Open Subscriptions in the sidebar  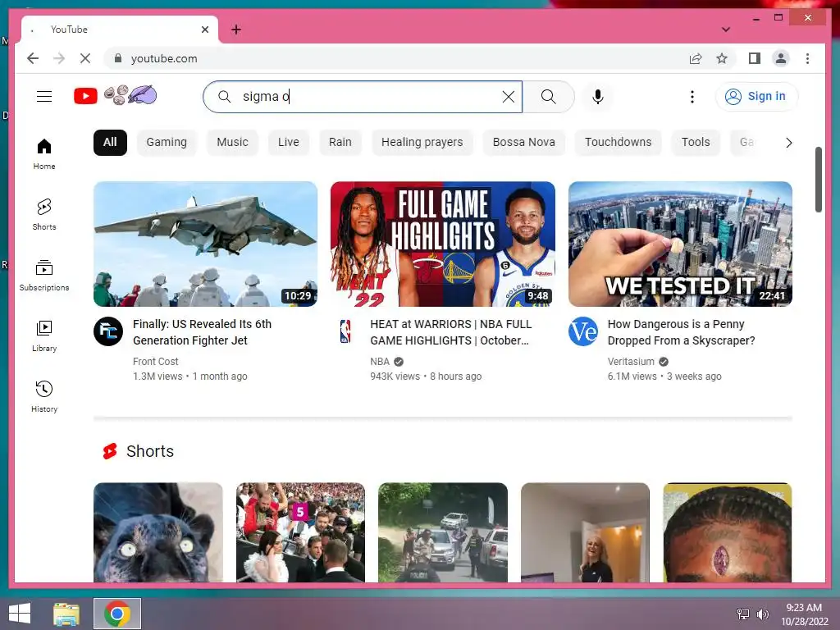(44, 275)
